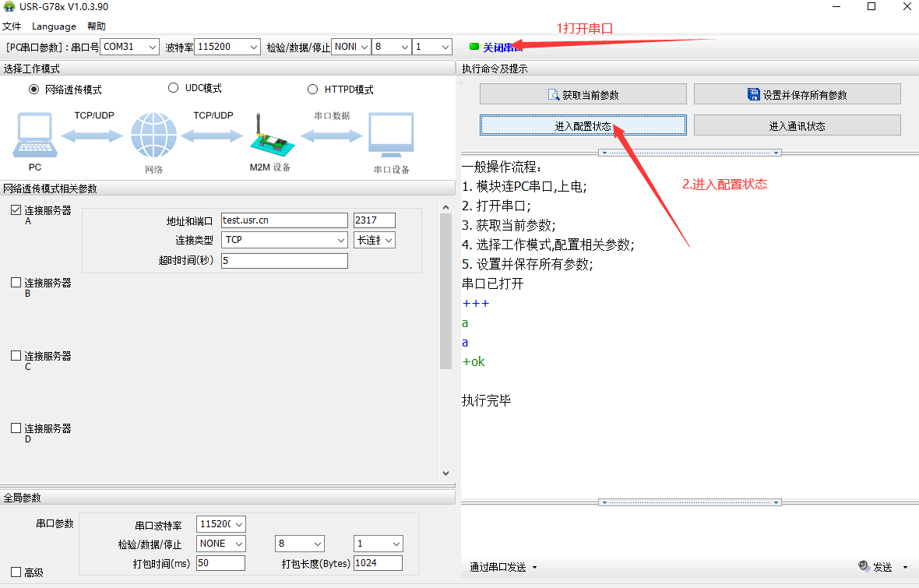
Task: Open the 通过串口发送 dropdown
Action: point(503,567)
